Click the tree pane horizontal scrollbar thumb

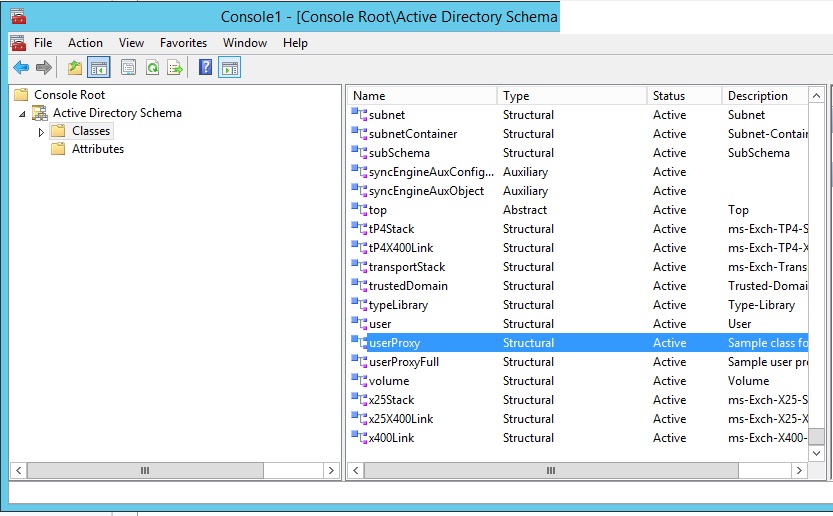(145, 470)
